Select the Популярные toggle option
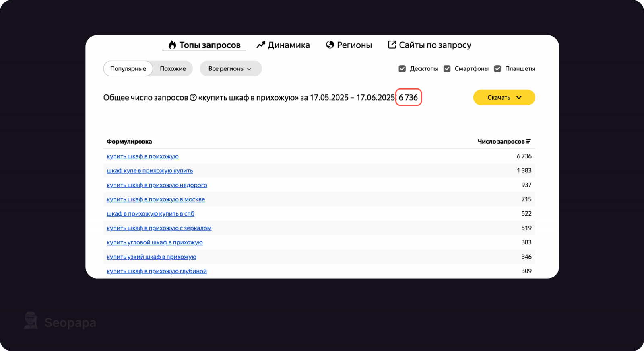This screenshot has height=351, width=644. [128, 69]
